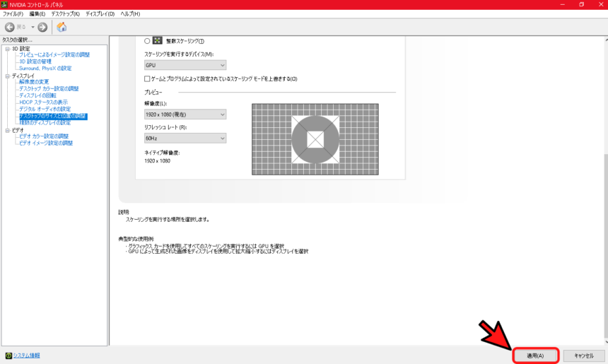The width and height of the screenshot is (608, 364).
Task: Click the 戻る label beside the back arrow
Action: tap(21, 27)
